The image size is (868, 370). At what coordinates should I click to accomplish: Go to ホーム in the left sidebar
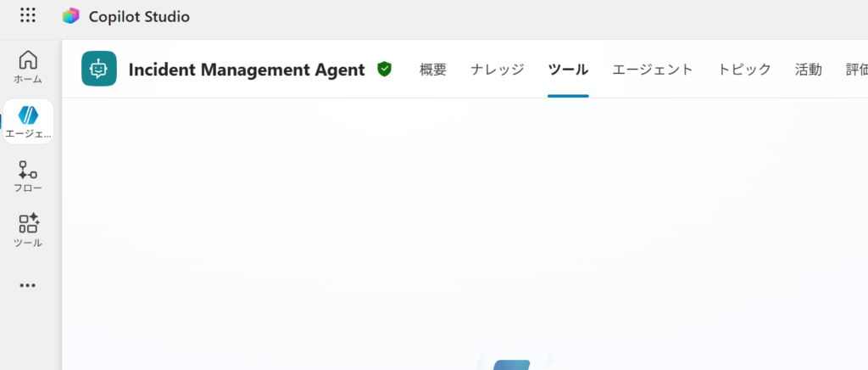point(28,67)
